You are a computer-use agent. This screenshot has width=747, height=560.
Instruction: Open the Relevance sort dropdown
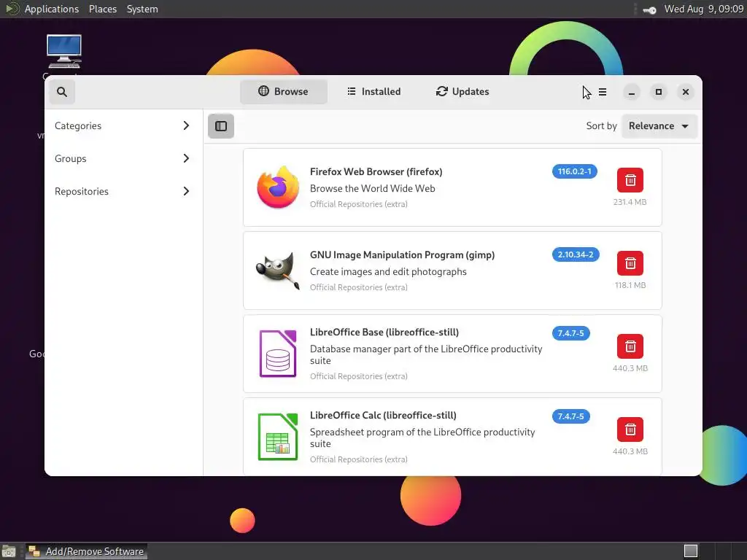659,126
